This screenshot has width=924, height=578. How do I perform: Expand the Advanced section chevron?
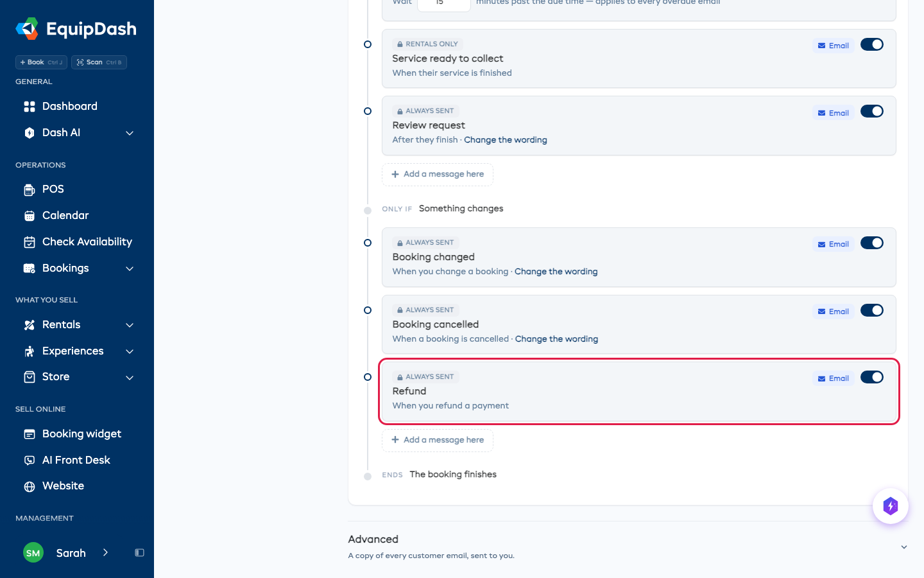point(904,547)
